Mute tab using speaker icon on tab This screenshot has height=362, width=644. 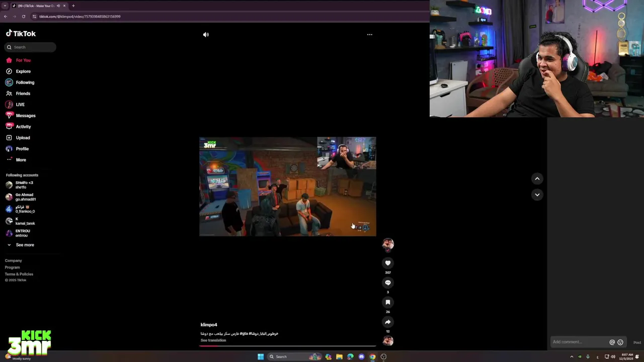pyautogui.click(x=58, y=6)
